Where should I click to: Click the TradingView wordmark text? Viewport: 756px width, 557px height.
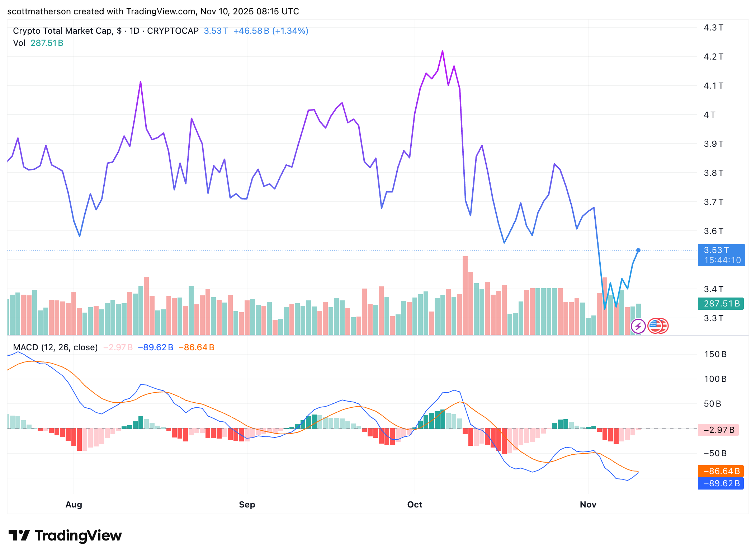click(x=78, y=535)
